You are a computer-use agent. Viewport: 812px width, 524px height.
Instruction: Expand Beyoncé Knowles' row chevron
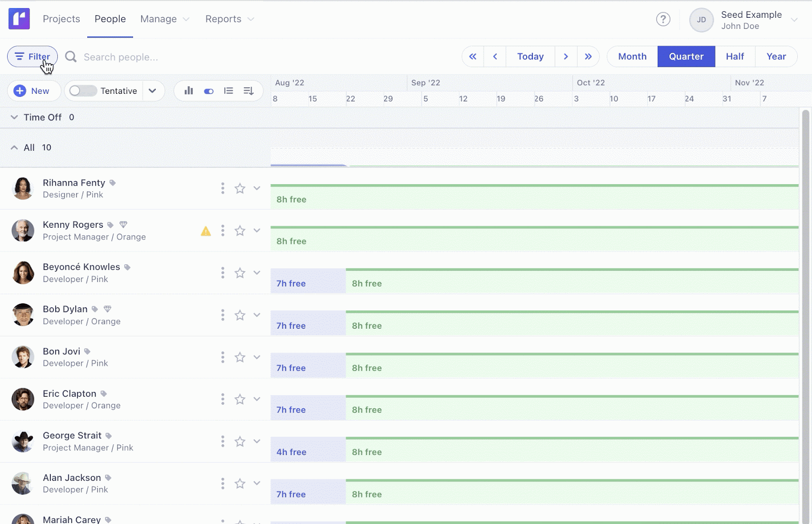(x=257, y=272)
